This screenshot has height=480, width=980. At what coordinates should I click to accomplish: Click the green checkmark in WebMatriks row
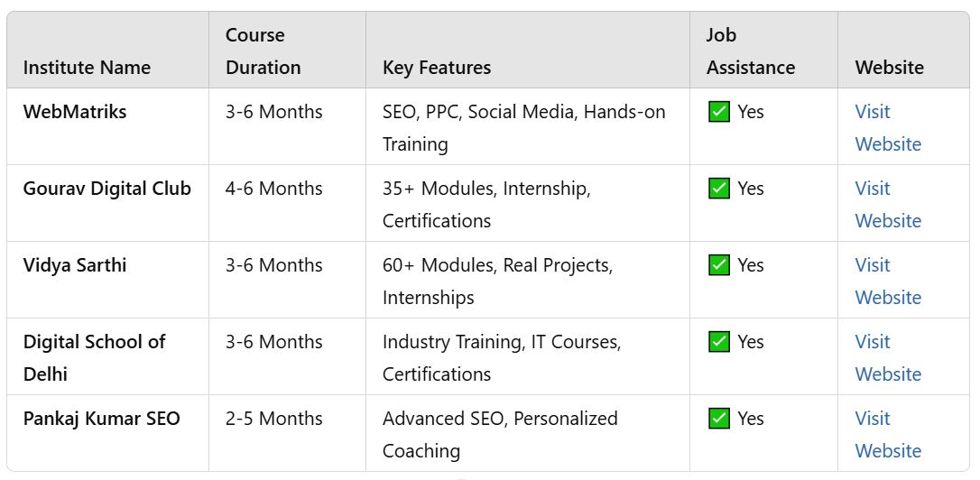(719, 113)
